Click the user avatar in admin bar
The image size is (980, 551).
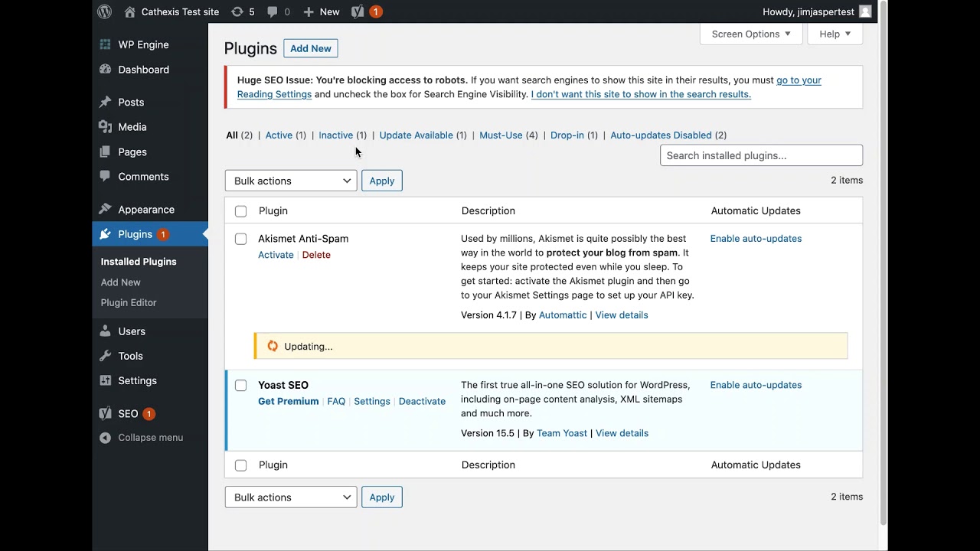pos(865,11)
